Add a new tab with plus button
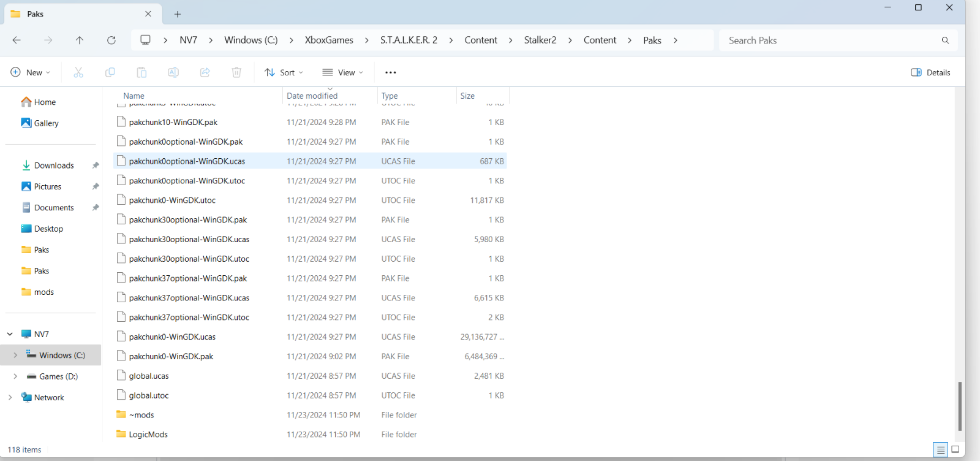The image size is (980, 461). (178, 14)
